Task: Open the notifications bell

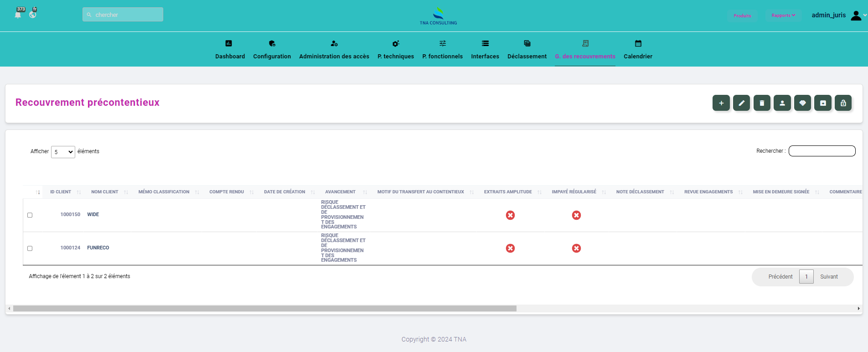Action: [x=18, y=15]
